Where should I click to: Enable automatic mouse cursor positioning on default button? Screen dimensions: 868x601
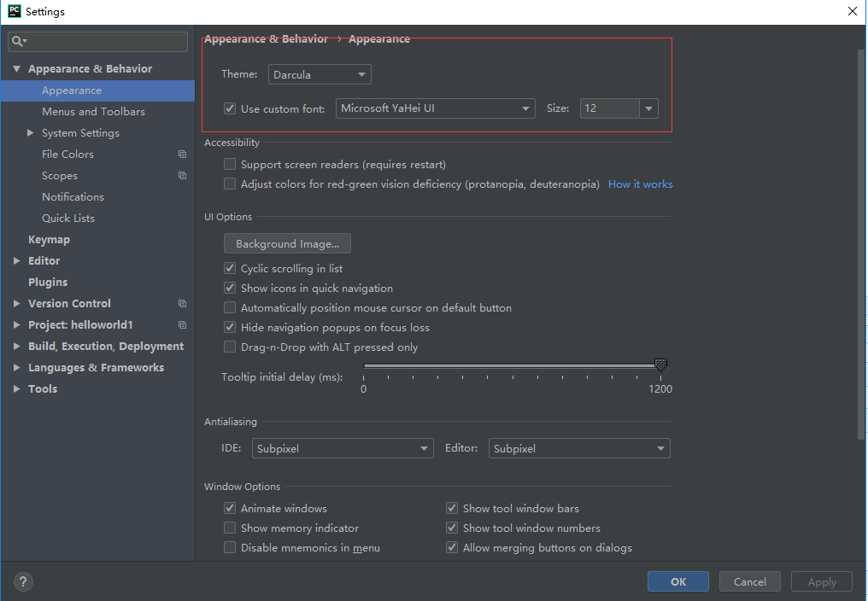click(230, 307)
